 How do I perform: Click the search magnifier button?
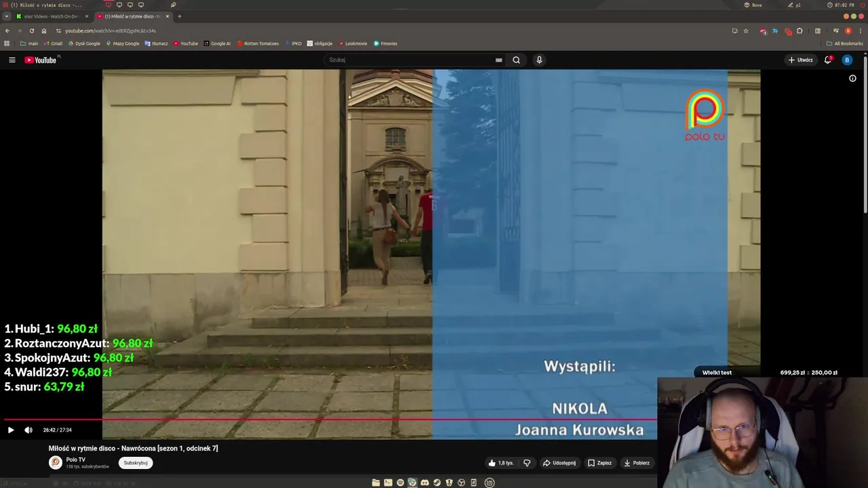pos(516,60)
